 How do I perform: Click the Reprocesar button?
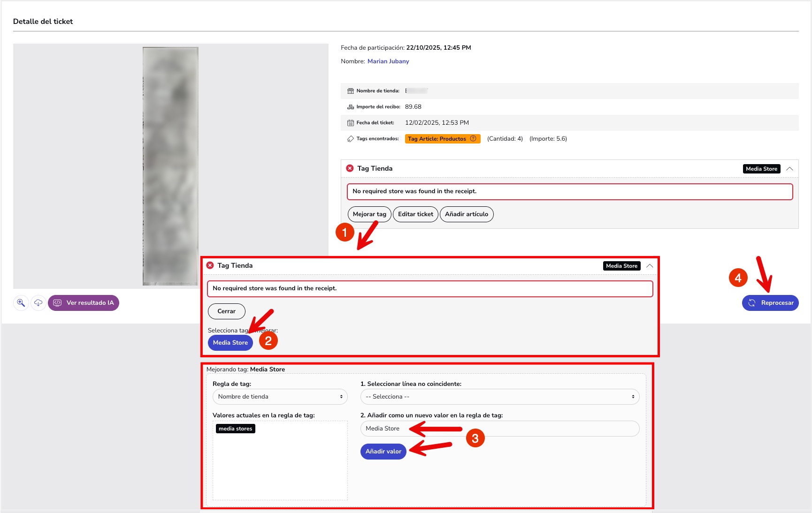(x=770, y=303)
